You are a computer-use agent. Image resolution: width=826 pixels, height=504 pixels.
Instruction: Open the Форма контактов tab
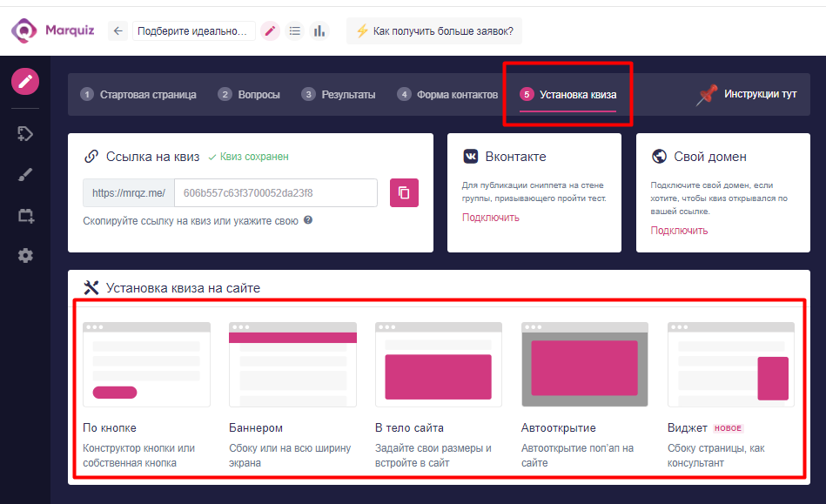(447, 95)
